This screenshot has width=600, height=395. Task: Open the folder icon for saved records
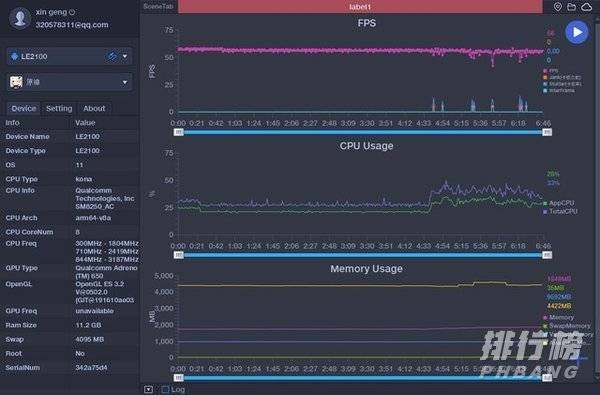point(571,7)
